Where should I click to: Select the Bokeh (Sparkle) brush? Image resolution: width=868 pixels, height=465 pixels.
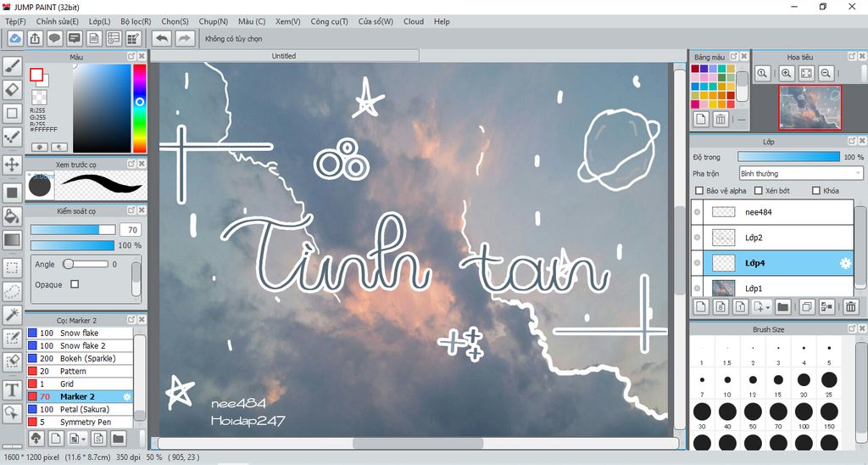81,358
